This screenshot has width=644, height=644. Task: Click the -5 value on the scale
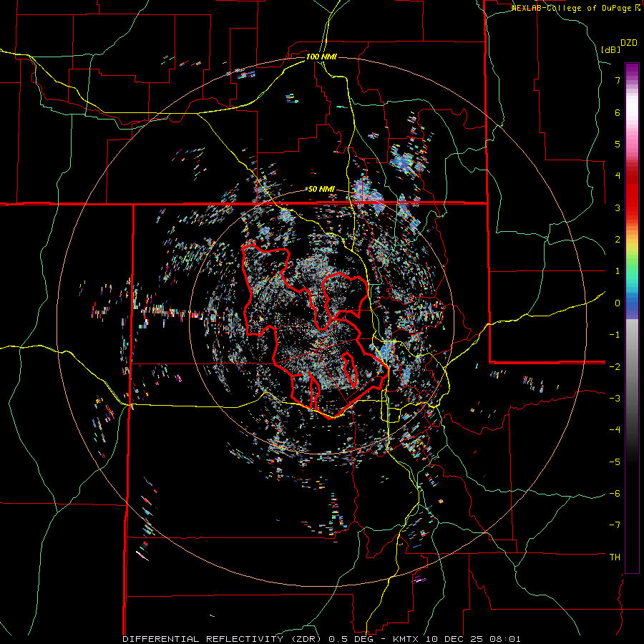[615, 462]
